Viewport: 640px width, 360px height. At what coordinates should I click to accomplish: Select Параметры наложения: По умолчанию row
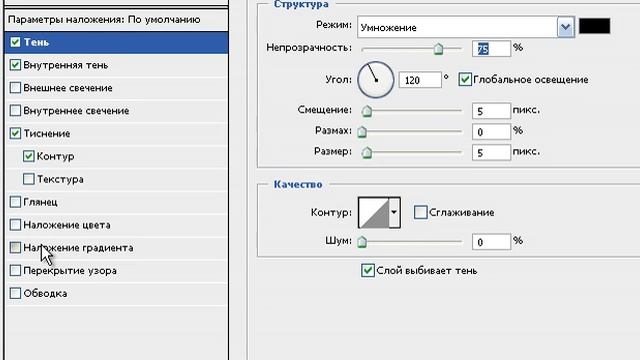pyautogui.click(x=116, y=20)
